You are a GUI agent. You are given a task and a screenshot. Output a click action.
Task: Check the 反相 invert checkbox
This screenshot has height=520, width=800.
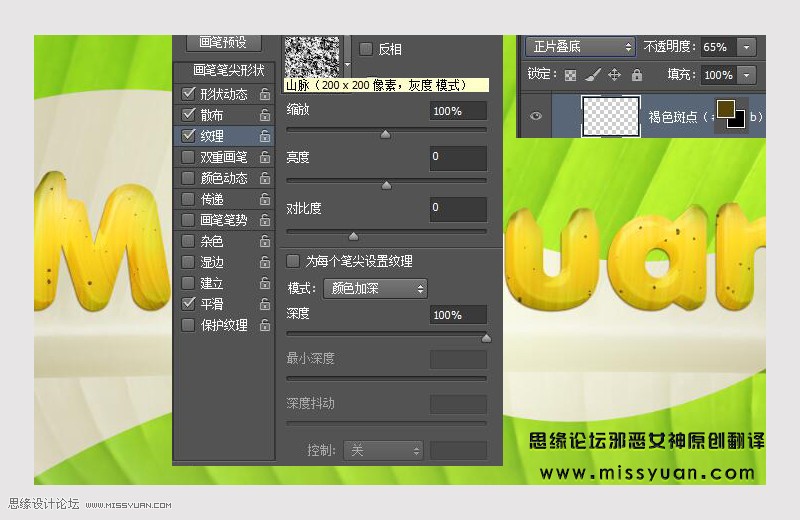point(366,49)
